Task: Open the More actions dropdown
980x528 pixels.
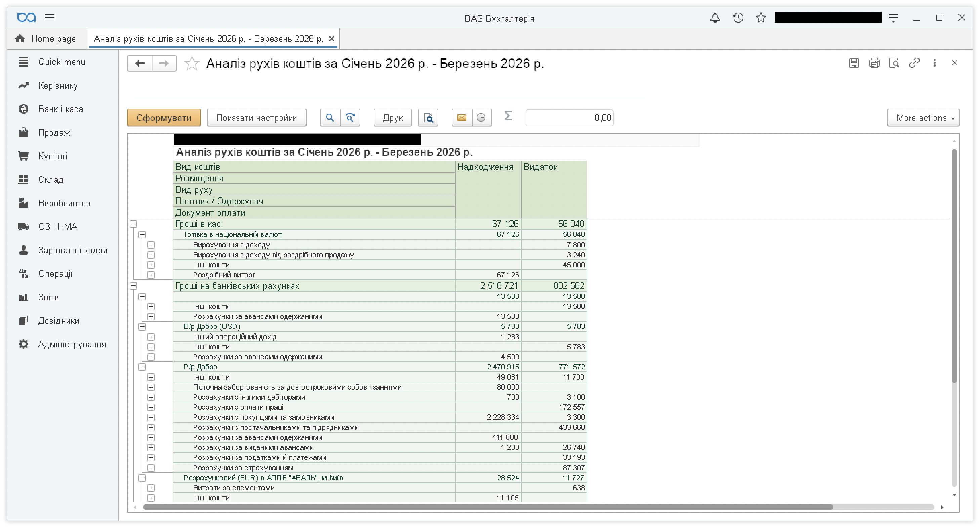Action: point(923,118)
